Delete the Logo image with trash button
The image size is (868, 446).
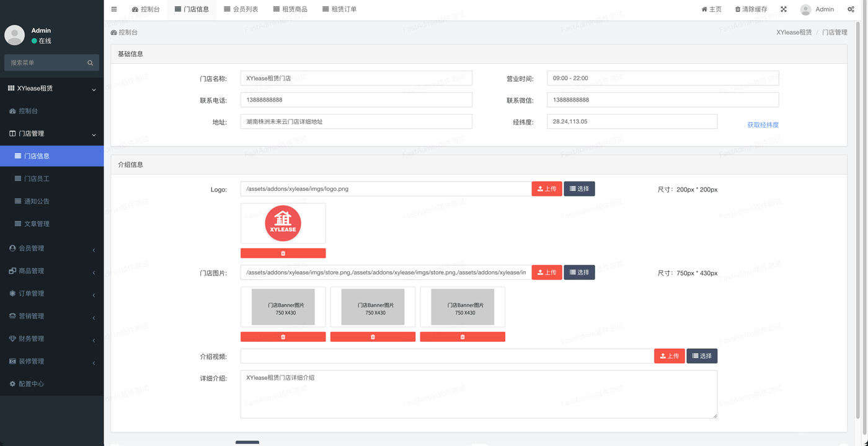pos(283,253)
